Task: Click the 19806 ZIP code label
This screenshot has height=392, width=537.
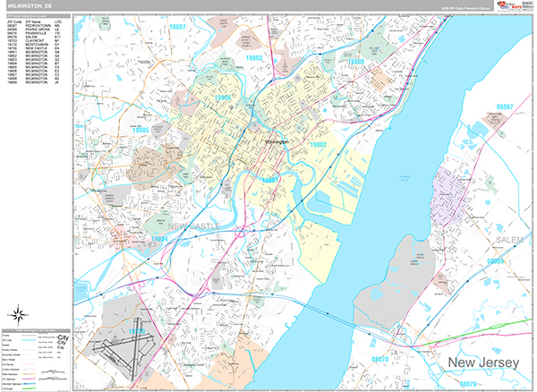Action: click(224, 98)
